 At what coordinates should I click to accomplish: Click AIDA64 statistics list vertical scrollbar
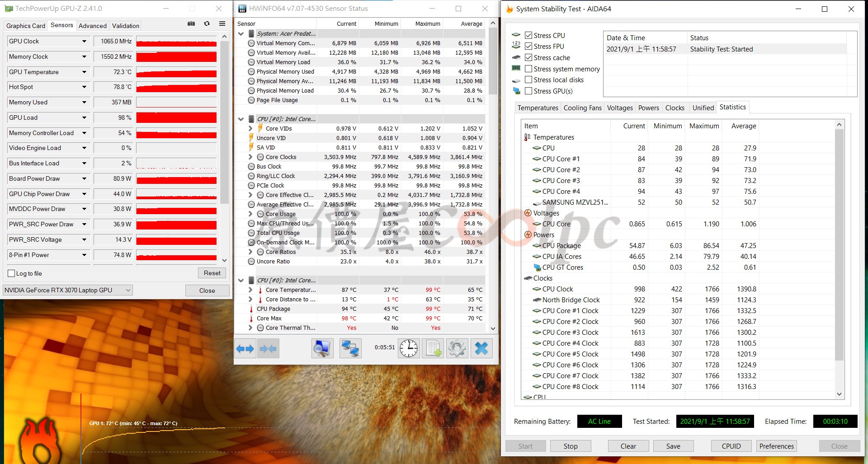click(x=839, y=259)
